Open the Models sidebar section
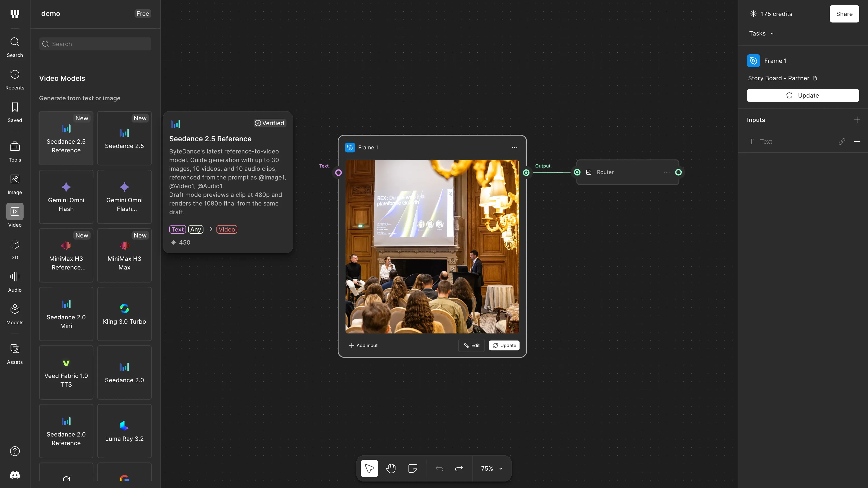The height and width of the screenshot is (488, 868). coord(15,314)
